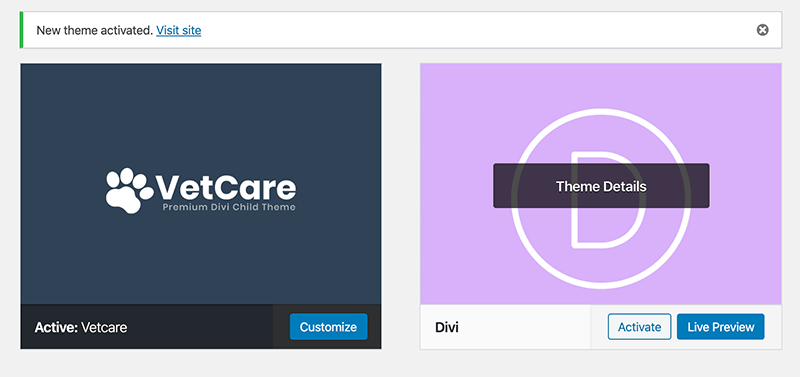This screenshot has height=377, width=800.
Task: Click the green success stripe on notice
Action: click(21, 30)
